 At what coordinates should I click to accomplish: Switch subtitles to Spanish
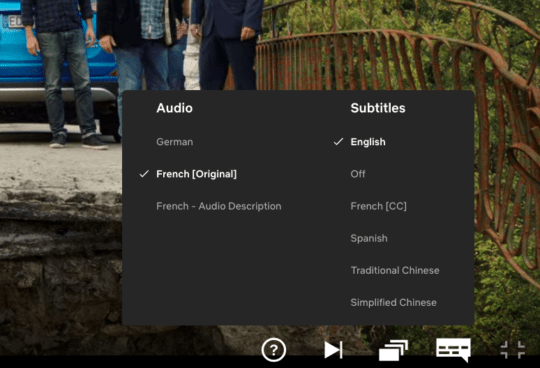tap(369, 238)
